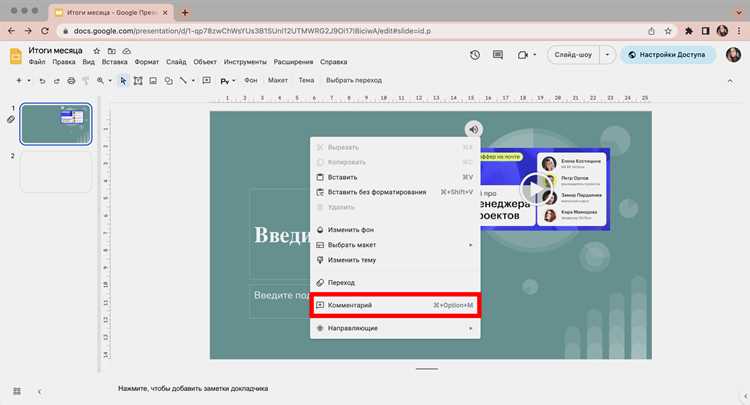The width and height of the screenshot is (750, 405).
Task: Star the presentation Итоги месяца
Action: (97, 51)
